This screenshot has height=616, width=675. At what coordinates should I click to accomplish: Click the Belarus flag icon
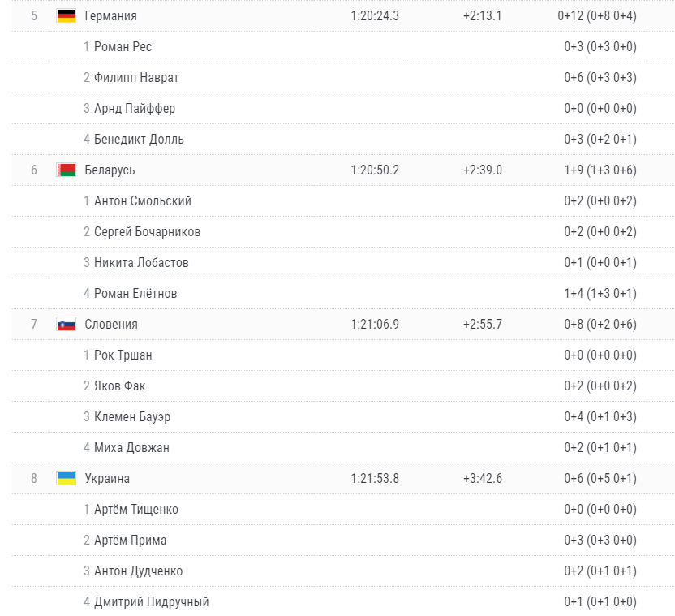(67, 170)
